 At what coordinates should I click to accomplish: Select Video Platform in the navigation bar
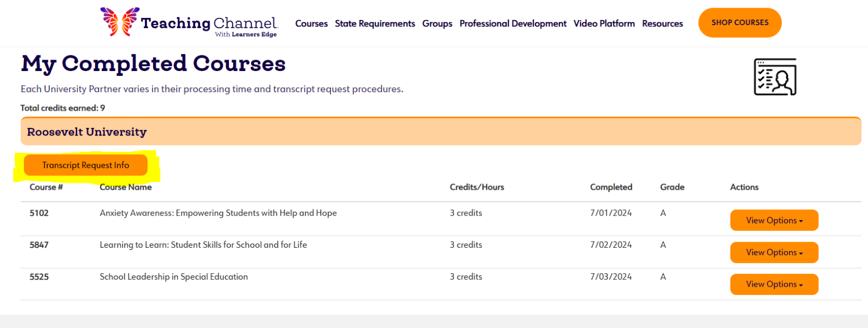pyautogui.click(x=604, y=23)
